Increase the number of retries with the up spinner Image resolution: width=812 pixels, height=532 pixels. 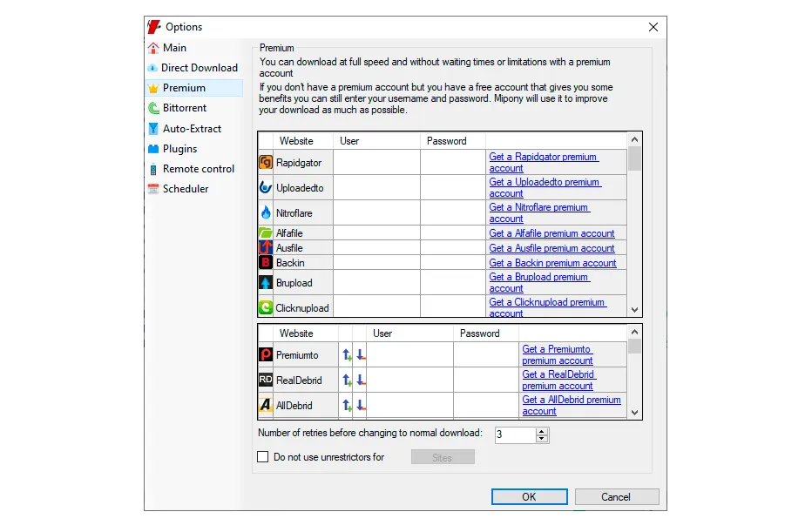point(542,431)
